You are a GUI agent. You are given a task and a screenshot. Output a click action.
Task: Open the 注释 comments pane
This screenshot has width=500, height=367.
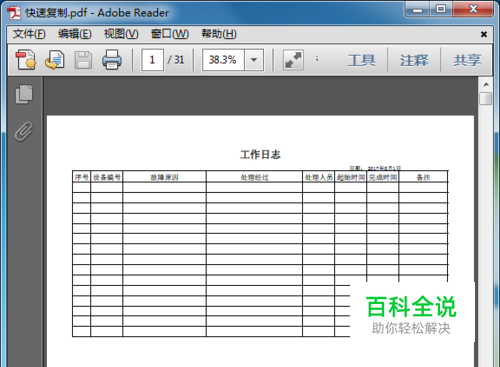pos(414,60)
